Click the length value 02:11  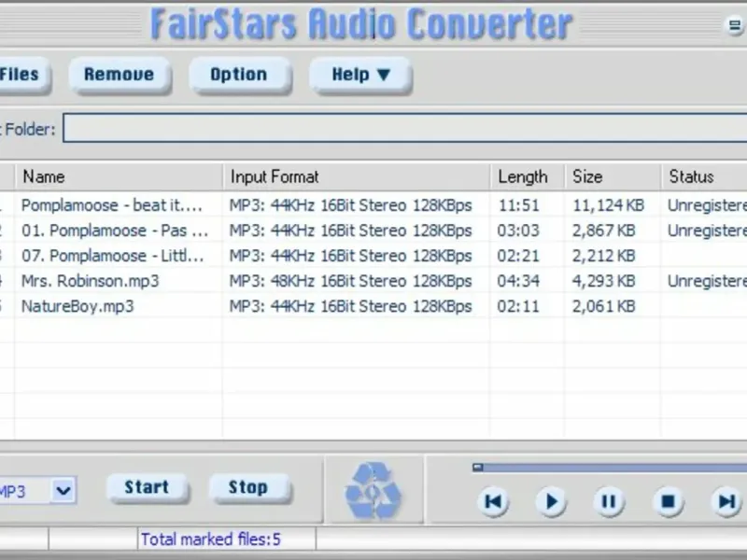518,306
